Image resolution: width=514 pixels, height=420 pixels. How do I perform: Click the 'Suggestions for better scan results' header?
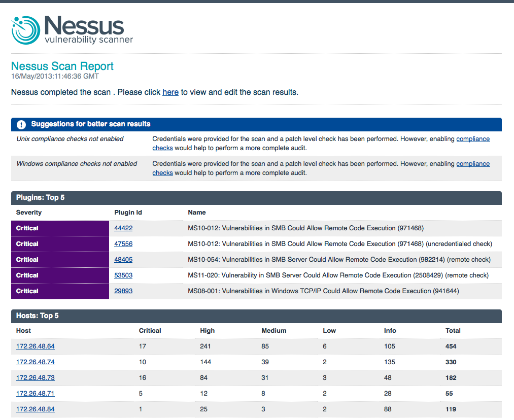(x=256, y=124)
